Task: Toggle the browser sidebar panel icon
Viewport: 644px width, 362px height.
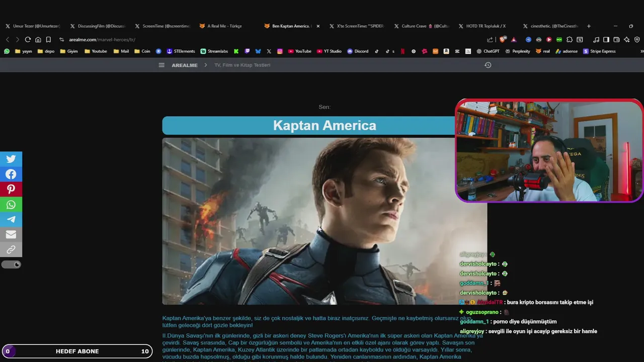Action: pyautogui.click(x=606, y=39)
